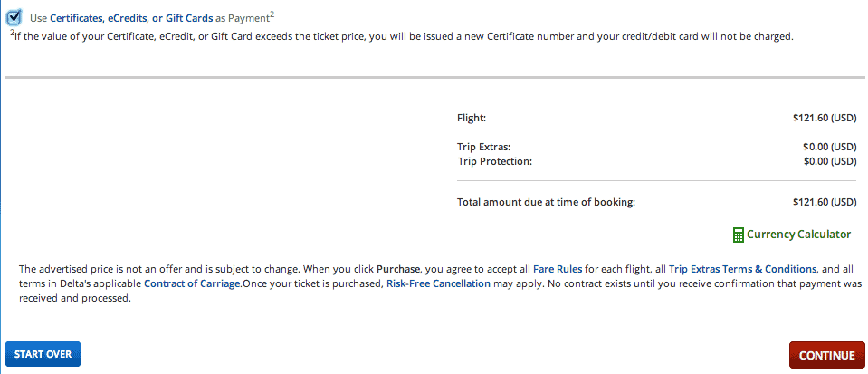The width and height of the screenshot is (868, 374).
Task: Select the Flight price of $121.60
Action: [x=824, y=118]
